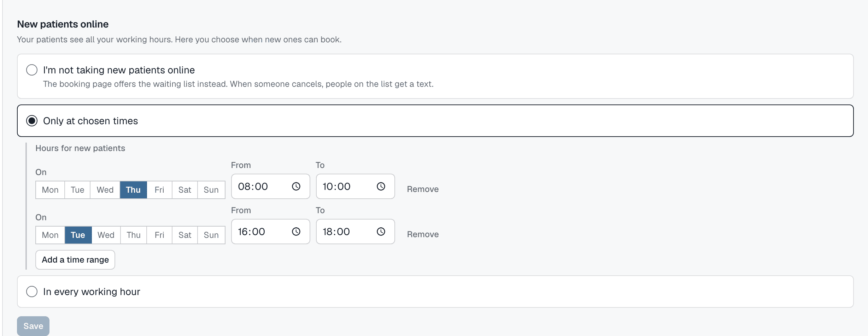Toggle Wed in the 16:00–18:00 range row
The image size is (868, 336).
[106, 235]
